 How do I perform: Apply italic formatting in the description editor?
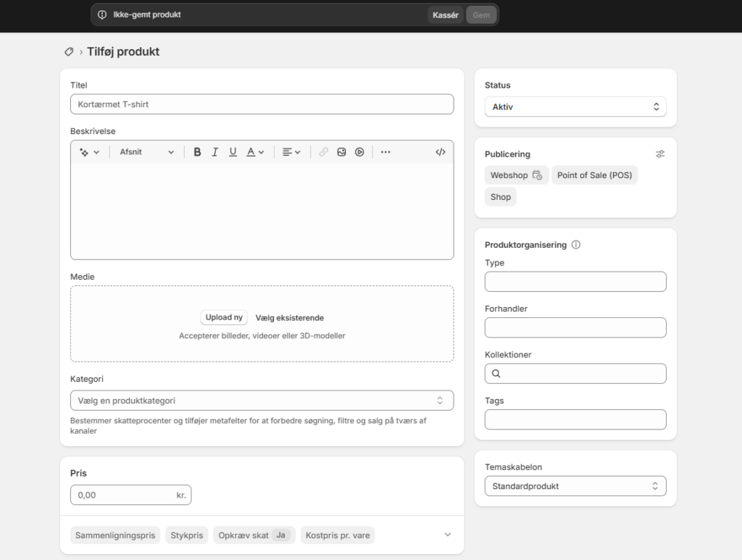point(214,152)
